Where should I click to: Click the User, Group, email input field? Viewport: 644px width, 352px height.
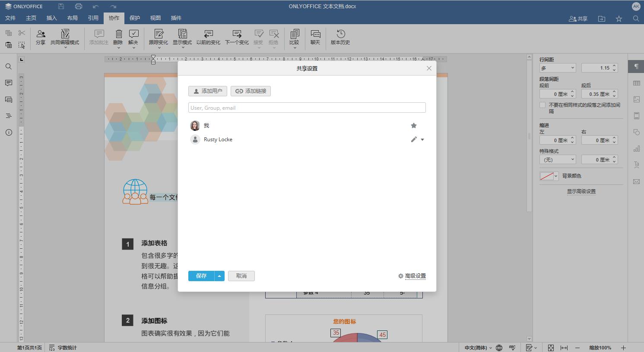(x=307, y=107)
